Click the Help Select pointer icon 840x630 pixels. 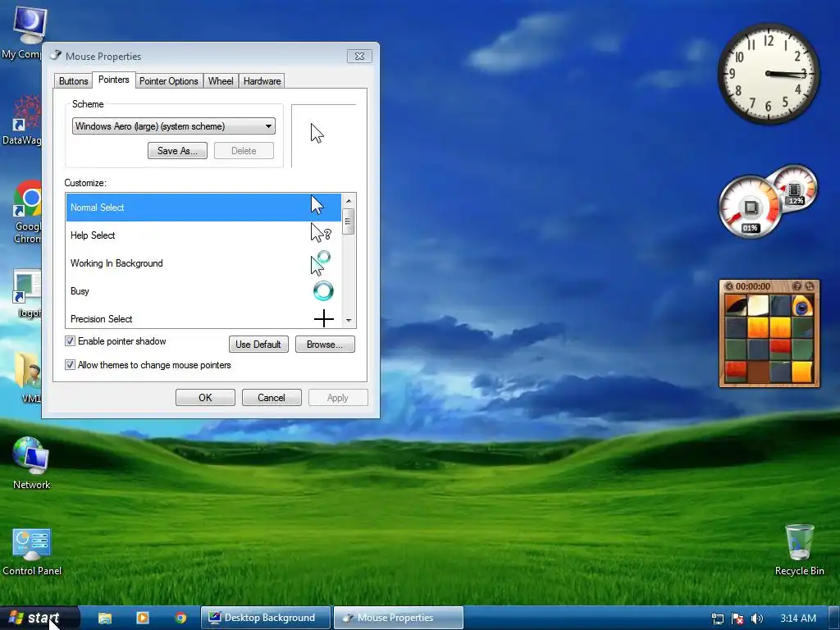[321, 233]
